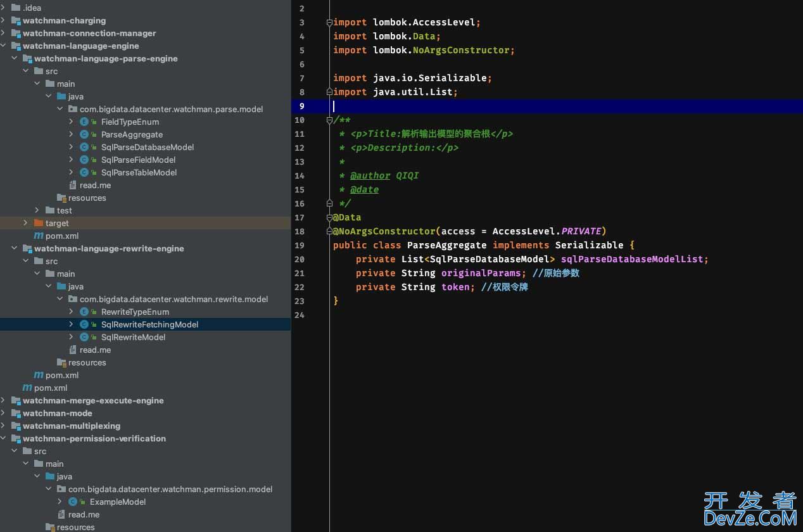Select the resources folder under rewrite-engine
Image resolution: width=803 pixels, height=532 pixels.
87,362
